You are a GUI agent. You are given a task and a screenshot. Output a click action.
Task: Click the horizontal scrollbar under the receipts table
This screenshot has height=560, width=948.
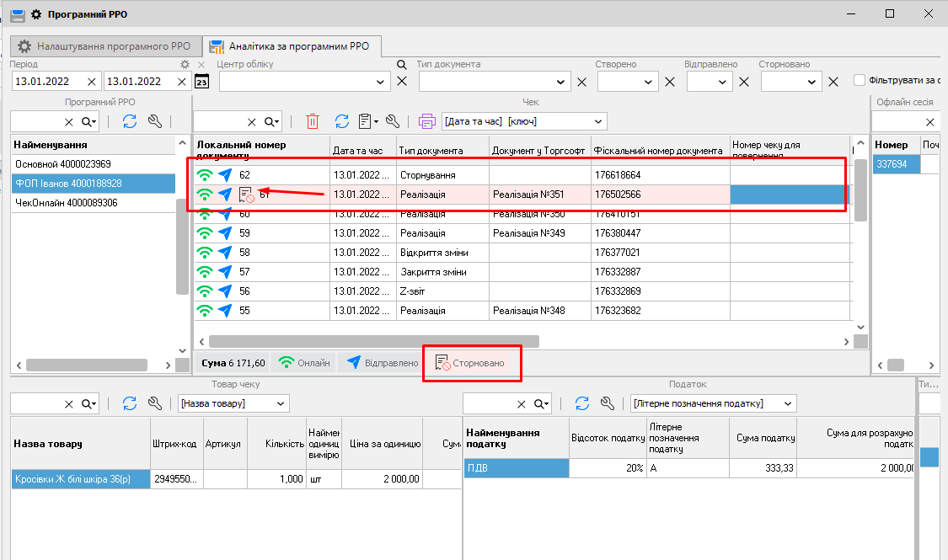point(372,341)
